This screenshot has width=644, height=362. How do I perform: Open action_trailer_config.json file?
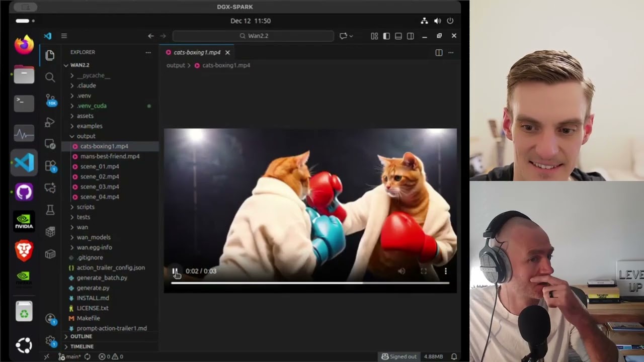(110, 267)
